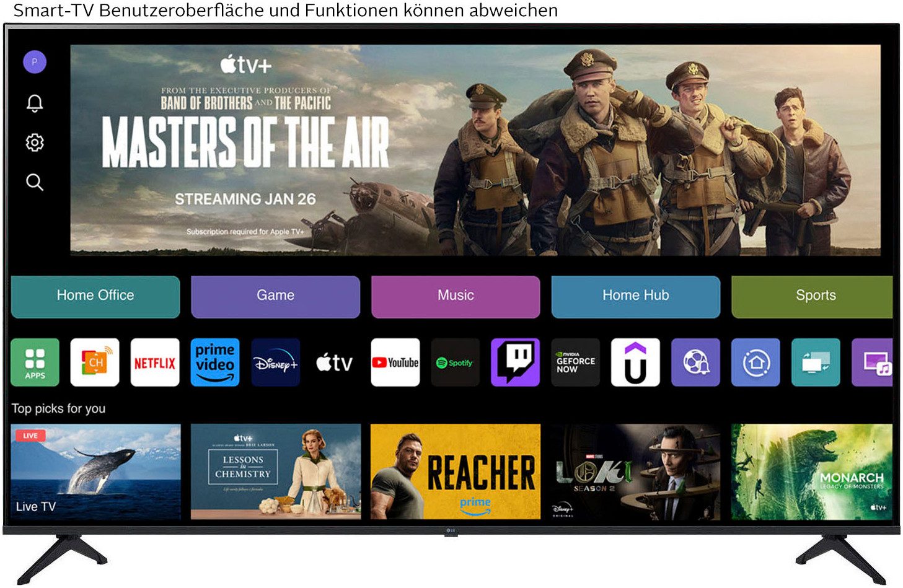This screenshot has width=903, height=588.
Task: Open the Spotify app
Action: [x=455, y=362]
